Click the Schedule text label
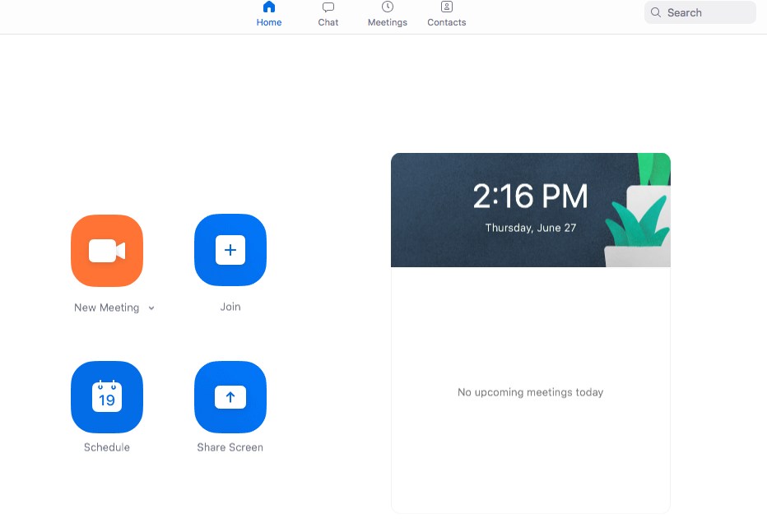Screen dimensions: 767x532 tap(107, 447)
